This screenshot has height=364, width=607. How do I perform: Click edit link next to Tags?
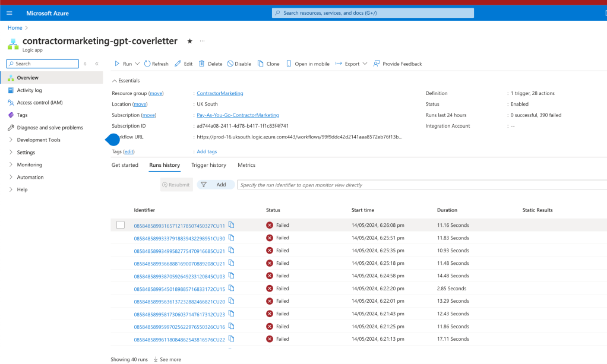[x=129, y=151]
